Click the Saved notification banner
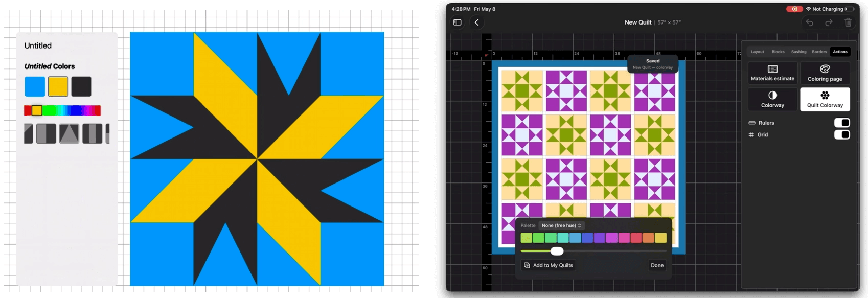 pyautogui.click(x=653, y=64)
